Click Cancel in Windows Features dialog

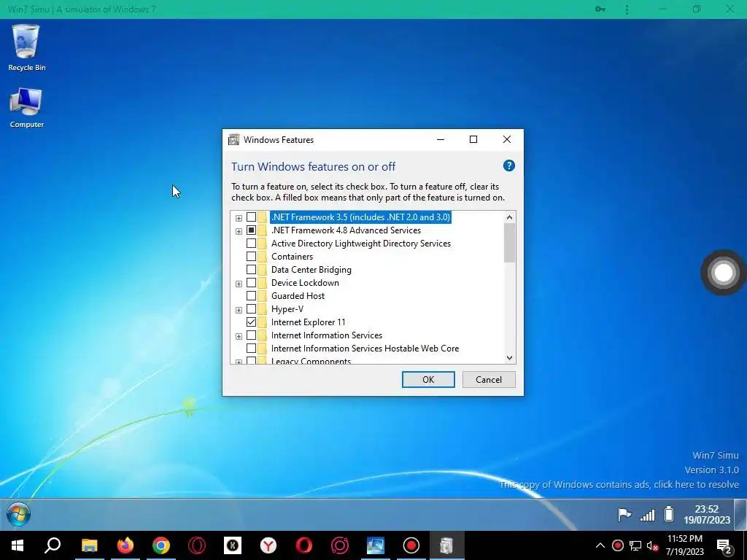click(x=489, y=379)
